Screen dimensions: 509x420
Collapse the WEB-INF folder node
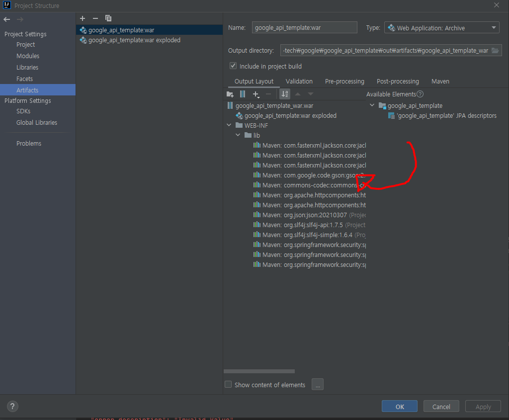click(x=229, y=125)
